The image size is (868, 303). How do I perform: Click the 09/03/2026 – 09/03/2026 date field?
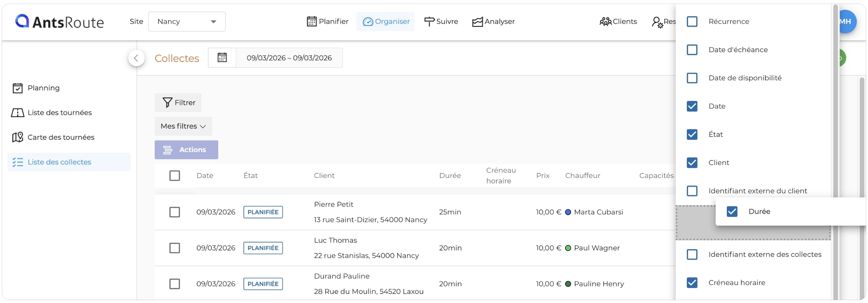point(289,58)
